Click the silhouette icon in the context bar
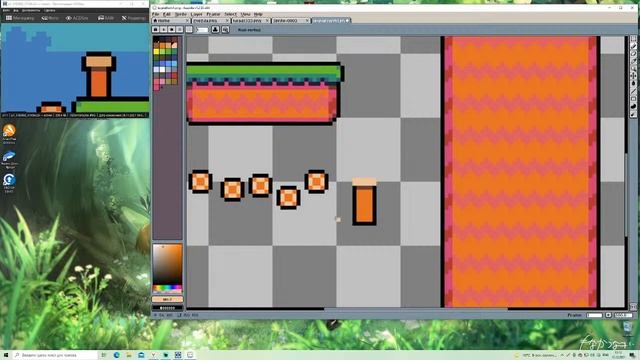The width and height of the screenshot is (640, 360). coord(215,29)
